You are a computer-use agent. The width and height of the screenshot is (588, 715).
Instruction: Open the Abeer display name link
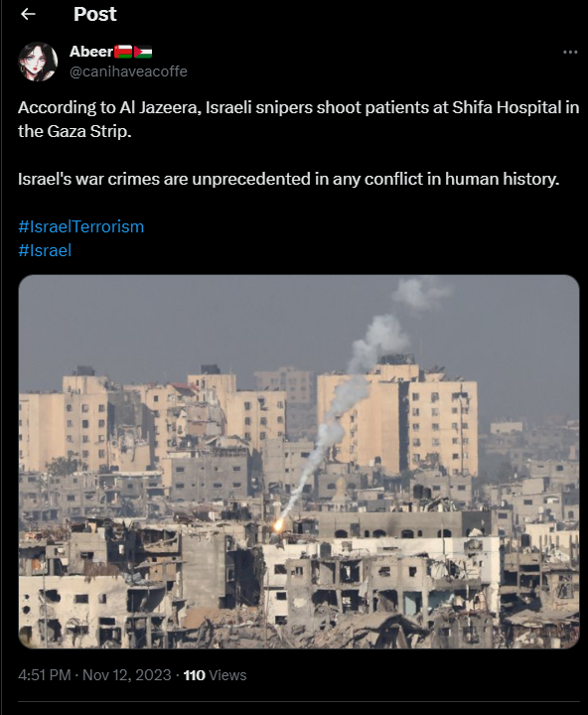point(91,52)
